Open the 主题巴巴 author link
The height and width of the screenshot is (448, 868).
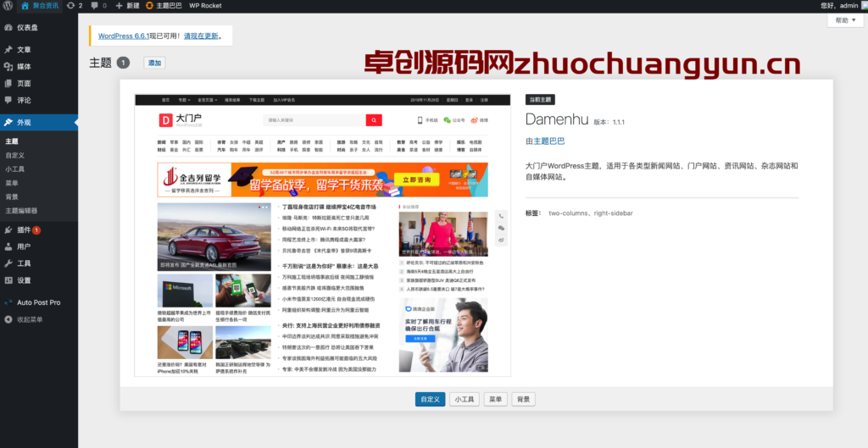(x=549, y=141)
